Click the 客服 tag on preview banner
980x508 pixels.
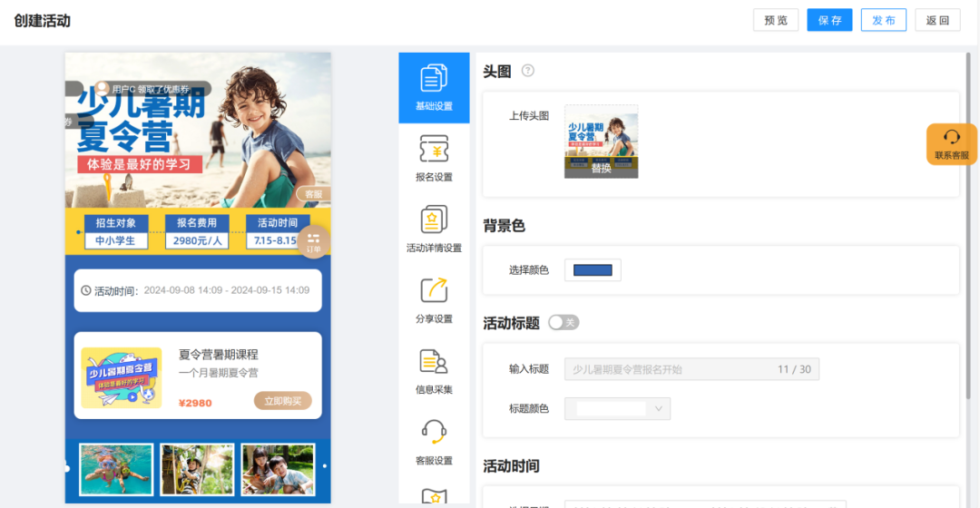click(313, 194)
